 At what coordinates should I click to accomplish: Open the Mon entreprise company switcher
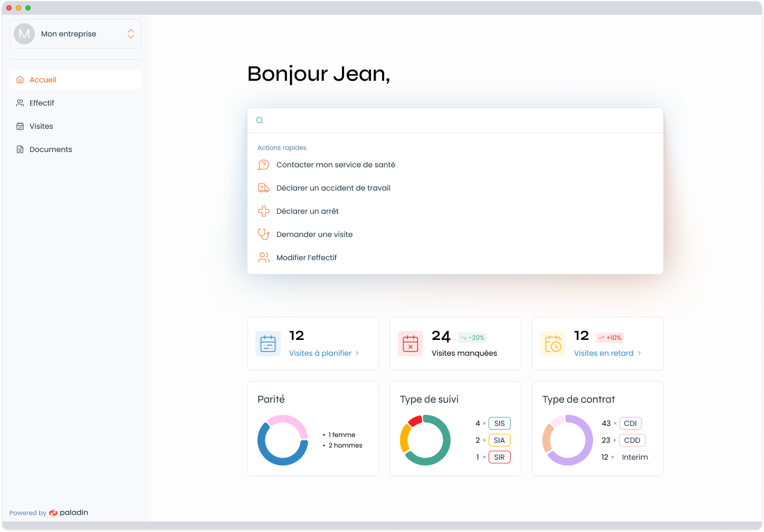(x=75, y=34)
